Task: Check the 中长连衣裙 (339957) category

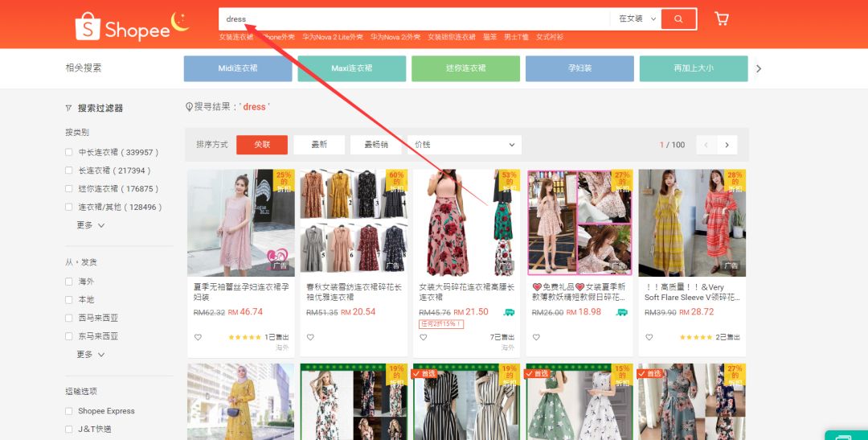Action: click(x=68, y=152)
